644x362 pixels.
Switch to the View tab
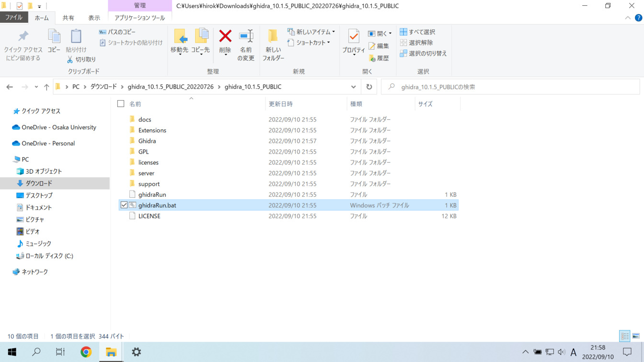(94, 18)
